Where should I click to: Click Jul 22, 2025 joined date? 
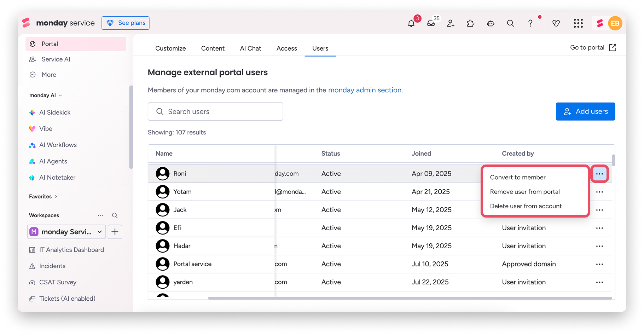pos(430,282)
